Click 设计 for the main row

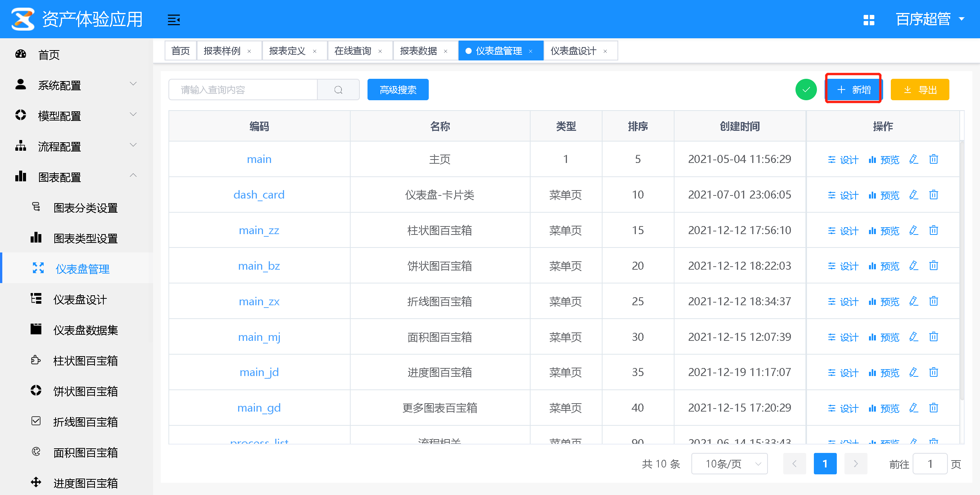point(843,160)
